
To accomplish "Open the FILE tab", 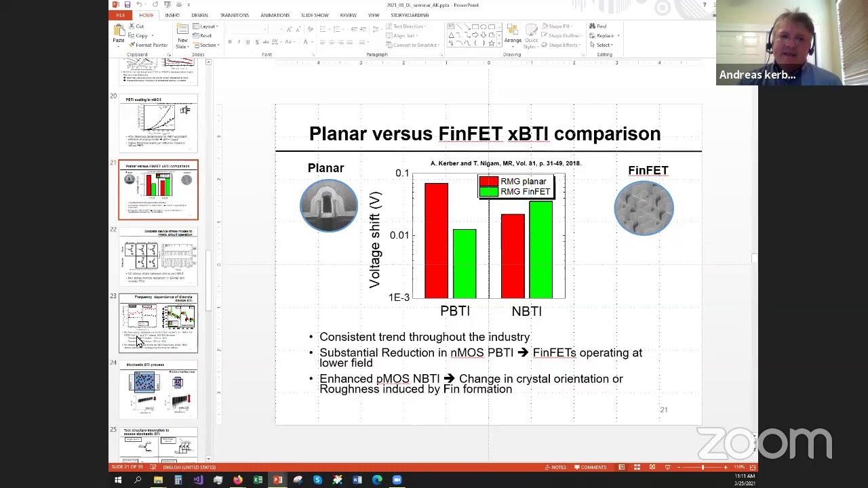I will pos(121,15).
